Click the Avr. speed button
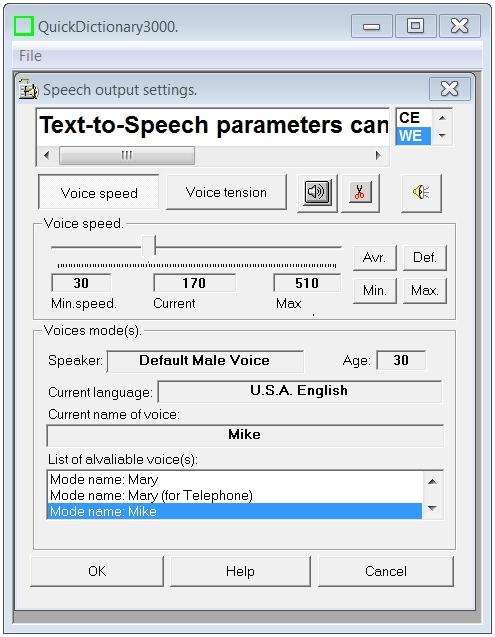The image size is (495, 637). tap(374, 258)
